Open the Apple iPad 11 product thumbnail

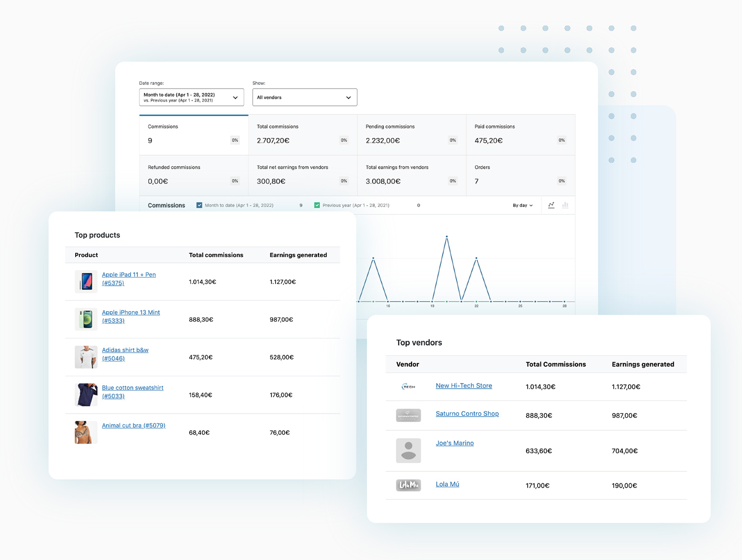coord(86,281)
